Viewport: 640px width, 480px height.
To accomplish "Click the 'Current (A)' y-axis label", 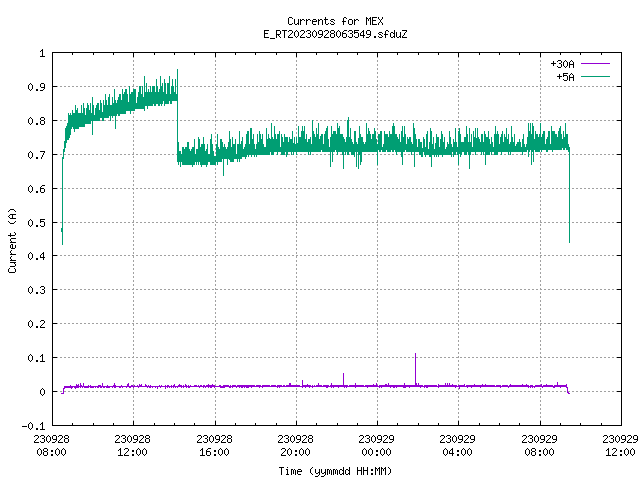I will 12,240.
